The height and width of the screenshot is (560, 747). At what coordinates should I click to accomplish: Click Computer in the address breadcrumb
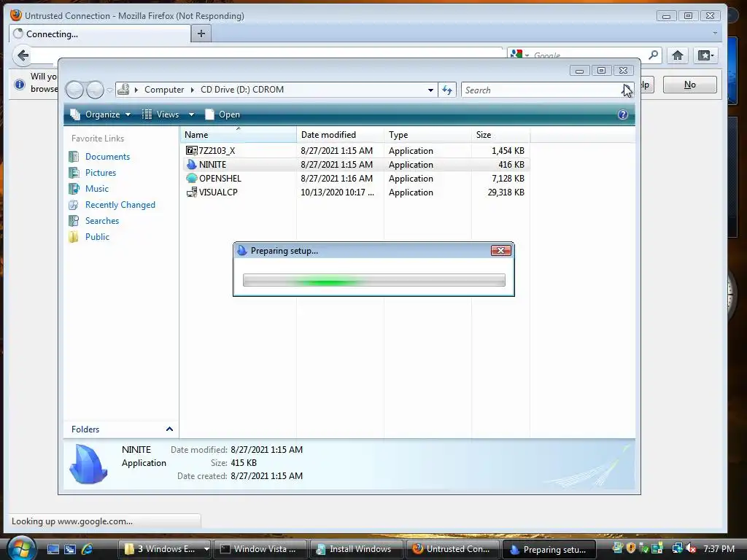(164, 90)
